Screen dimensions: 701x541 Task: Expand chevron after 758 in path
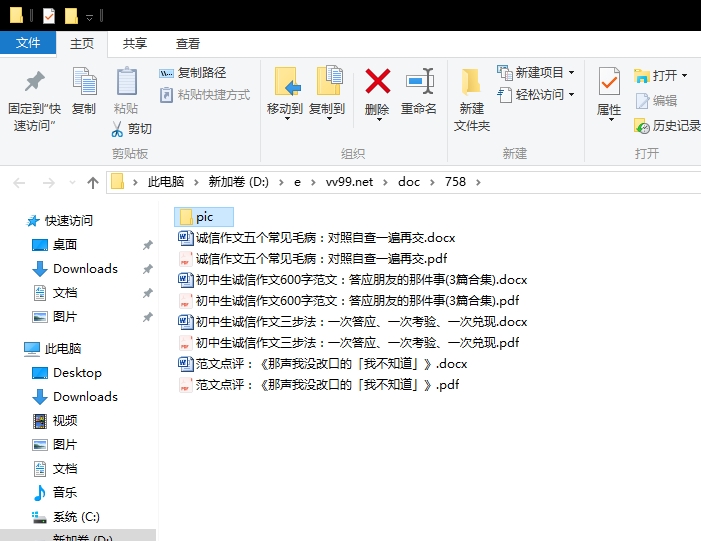point(478,182)
